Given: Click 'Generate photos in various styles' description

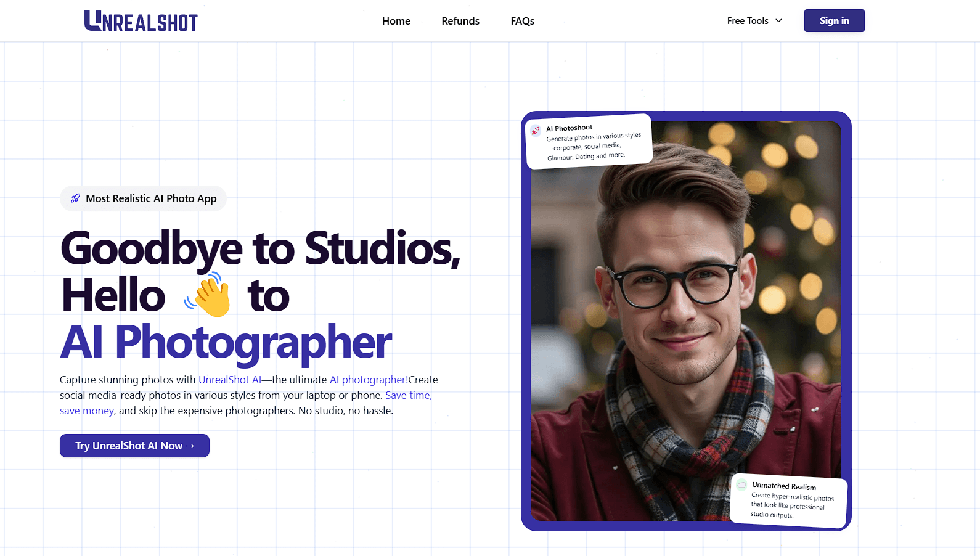Looking at the screenshot, I should click(x=594, y=147).
